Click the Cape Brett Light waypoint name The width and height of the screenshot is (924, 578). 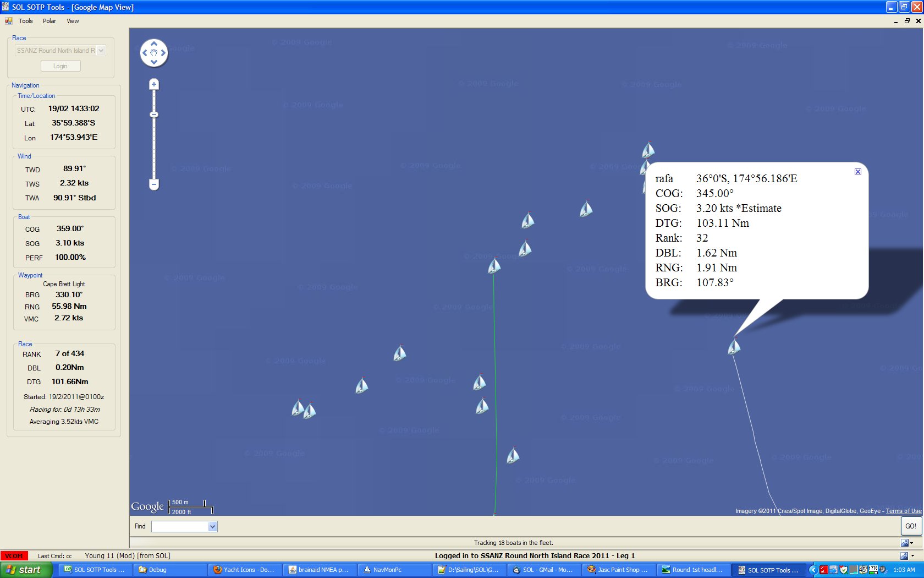[x=64, y=284]
